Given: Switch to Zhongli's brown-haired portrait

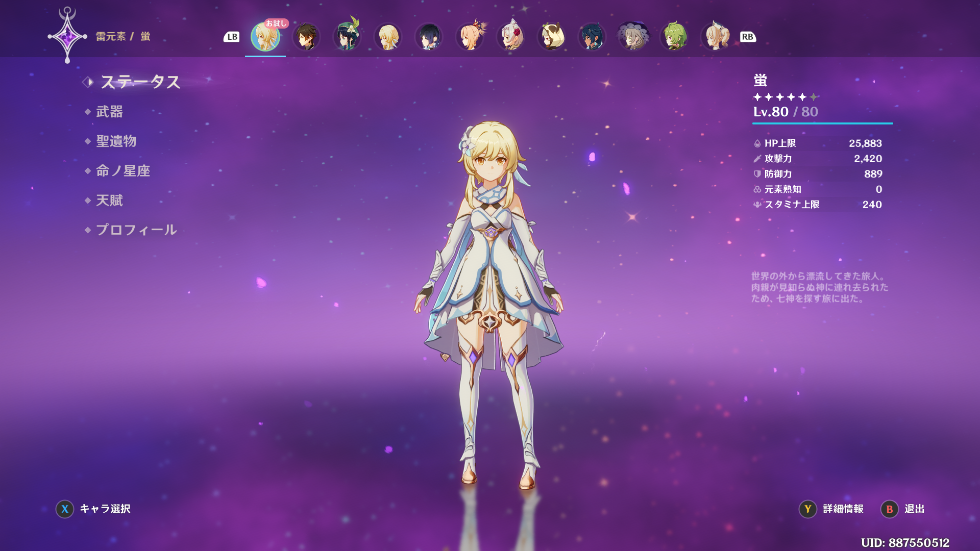Looking at the screenshot, I should coord(306,37).
